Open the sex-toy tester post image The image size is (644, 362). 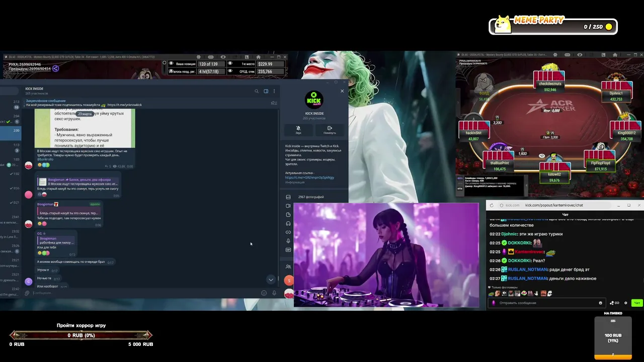point(85,128)
